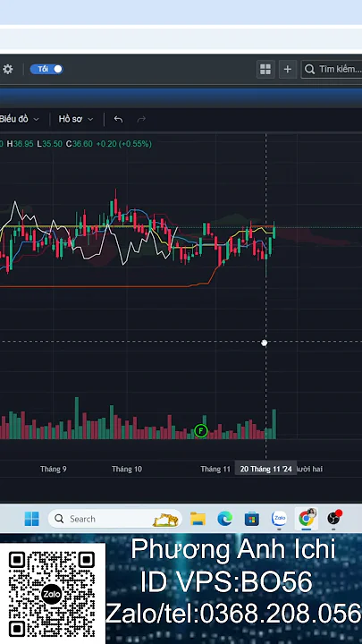Screen dimensions: 362x644
Task: Open the Windows Start menu
Action: [31, 519]
